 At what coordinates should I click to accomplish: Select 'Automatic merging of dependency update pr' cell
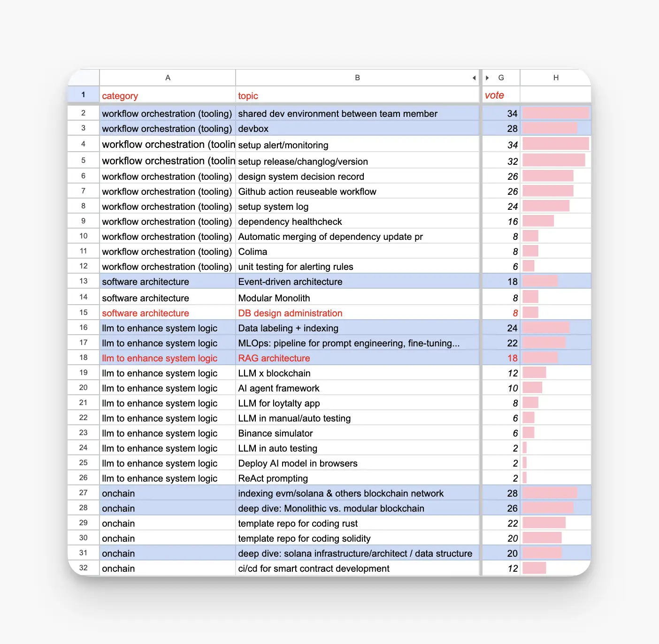point(357,236)
